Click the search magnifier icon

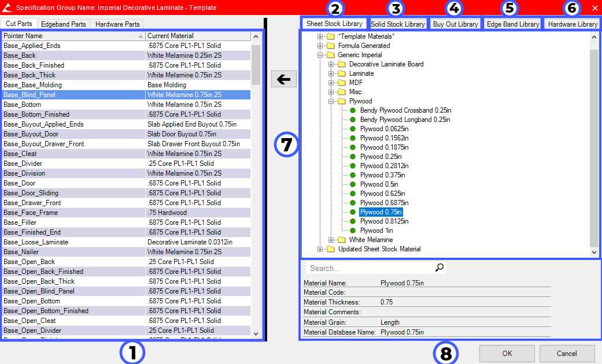[440, 268]
